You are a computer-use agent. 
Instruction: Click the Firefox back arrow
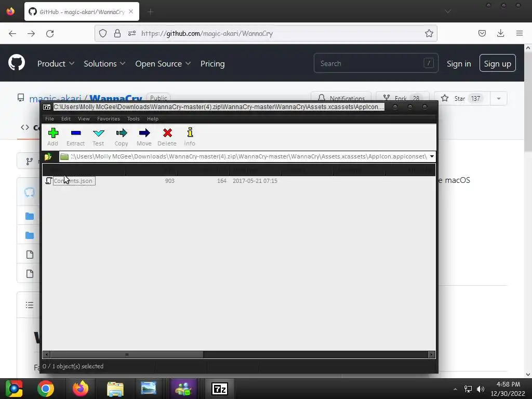click(x=12, y=33)
